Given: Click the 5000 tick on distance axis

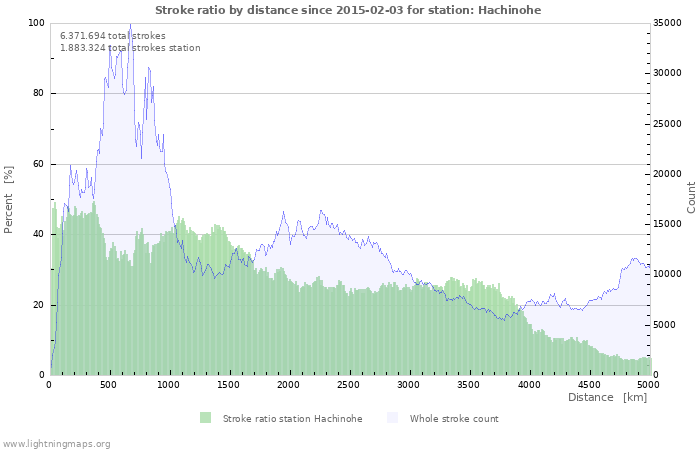Looking at the screenshot, I should [648, 385].
